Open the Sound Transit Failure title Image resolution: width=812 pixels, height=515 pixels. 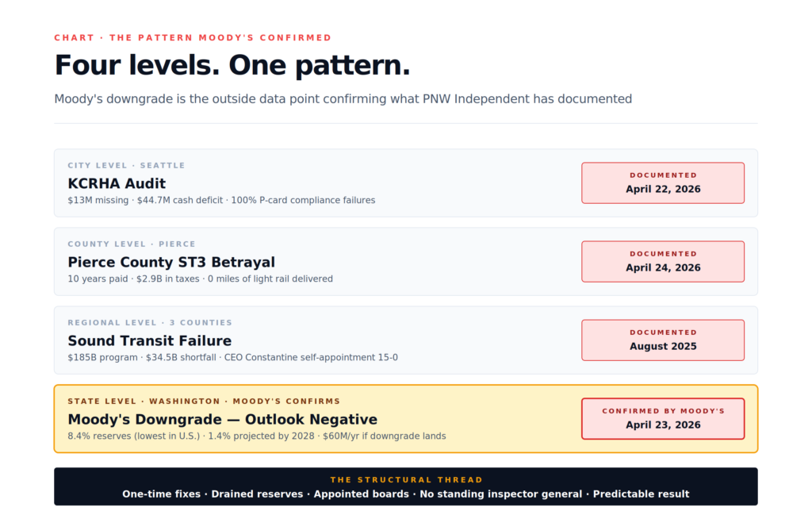pos(150,341)
